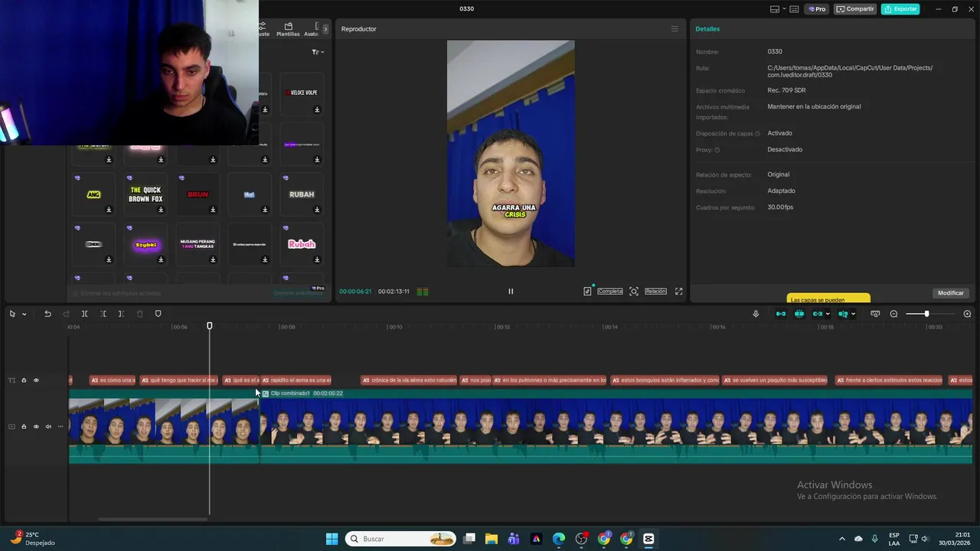Click the shortcuts keyboard panel icon
Image resolution: width=980 pixels, height=551 pixels.
pos(794,9)
